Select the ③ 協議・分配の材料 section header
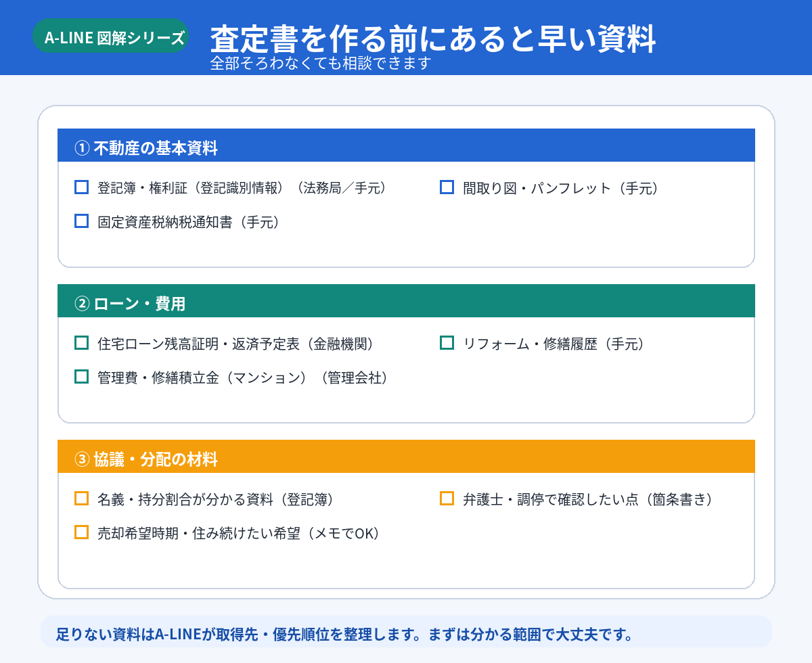 406,457
